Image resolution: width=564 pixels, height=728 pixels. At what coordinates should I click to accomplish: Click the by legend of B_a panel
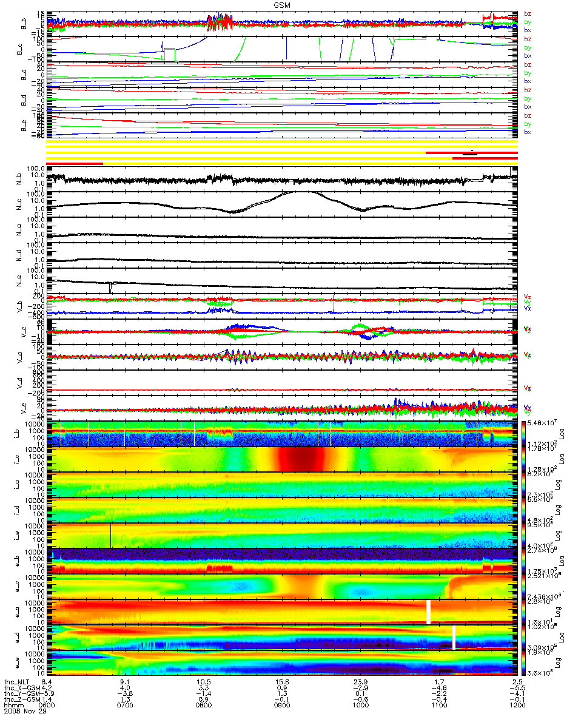coord(528,73)
